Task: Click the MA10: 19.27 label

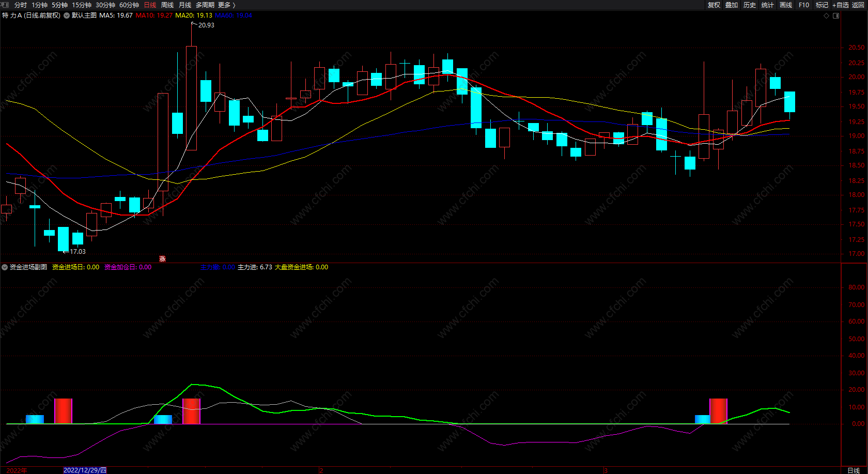Action: point(154,16)
